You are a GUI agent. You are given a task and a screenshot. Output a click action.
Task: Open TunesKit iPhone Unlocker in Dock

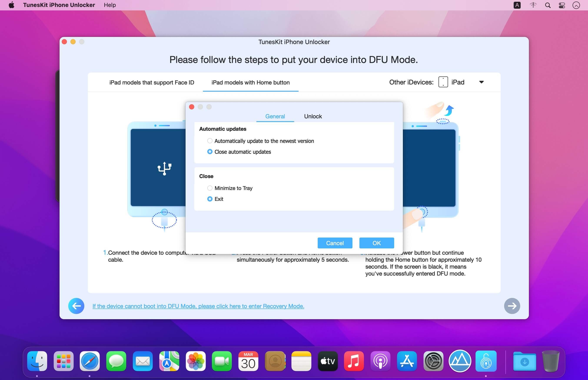tap(486, 361)
